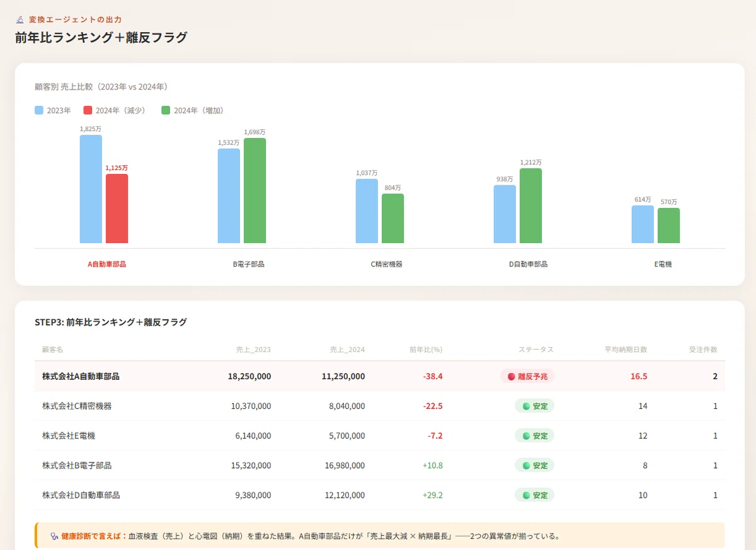Click the 顧客名 column header
Screen dimensions: 756x550
coord(52,350)
